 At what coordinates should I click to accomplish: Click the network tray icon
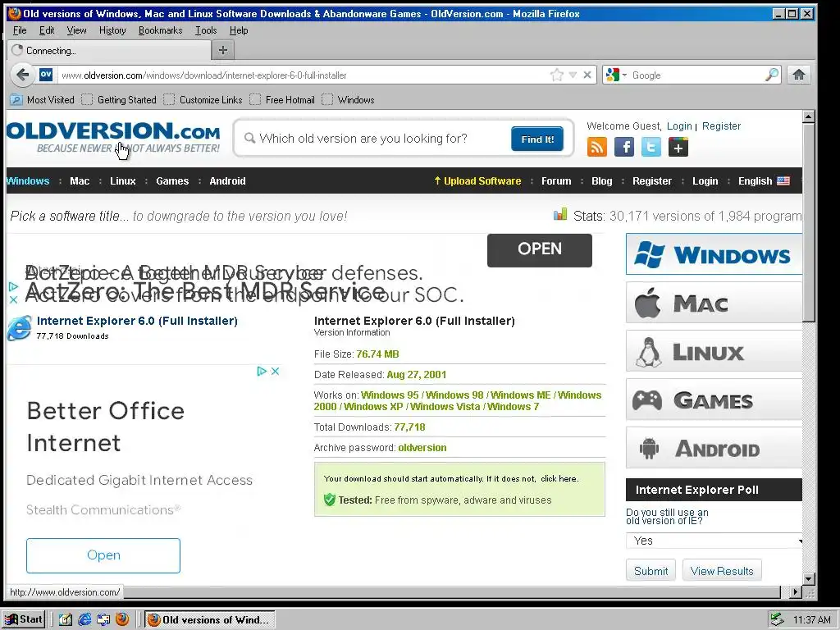[776, 619]
